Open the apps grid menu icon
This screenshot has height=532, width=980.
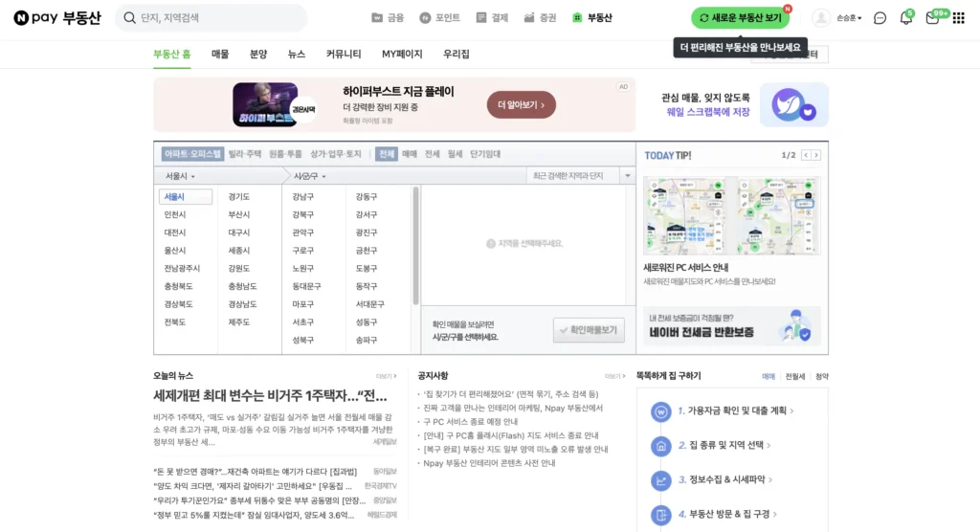coord(959,18)
